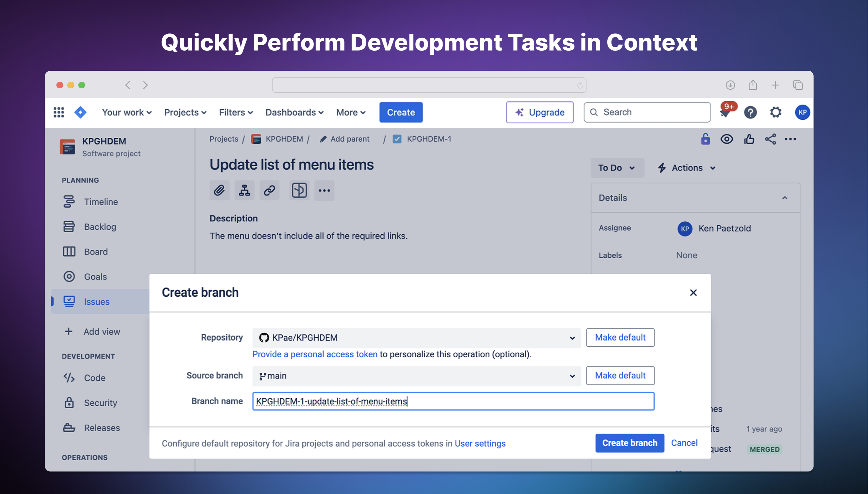Open the Repository dropdown KPae/KPGHDEM
Viewport: 868px width, 494px height.
point(416,338)
